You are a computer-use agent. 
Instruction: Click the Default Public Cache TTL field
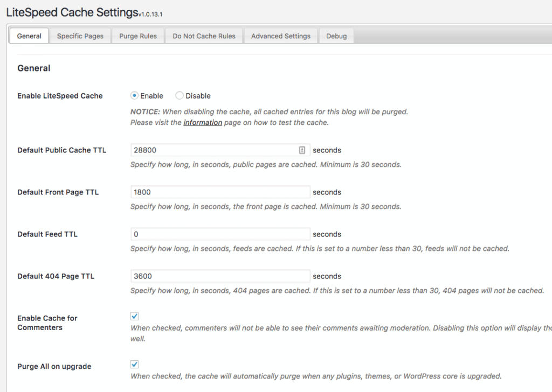tap(220, 150)
